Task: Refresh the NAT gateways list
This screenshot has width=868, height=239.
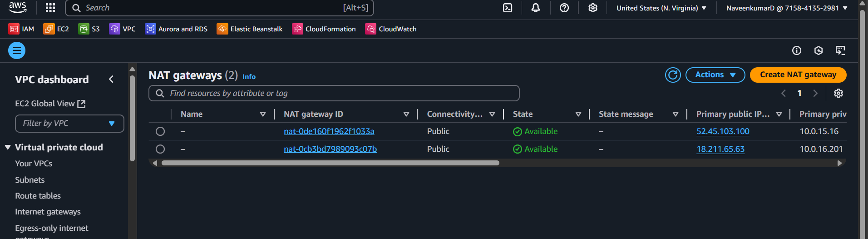Action: coord(673,75)
